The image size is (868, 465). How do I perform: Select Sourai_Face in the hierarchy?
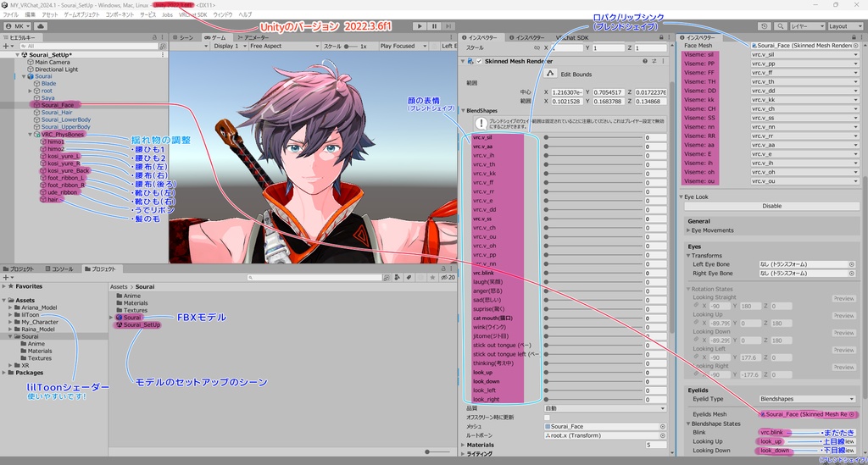[x=57, y=104]
